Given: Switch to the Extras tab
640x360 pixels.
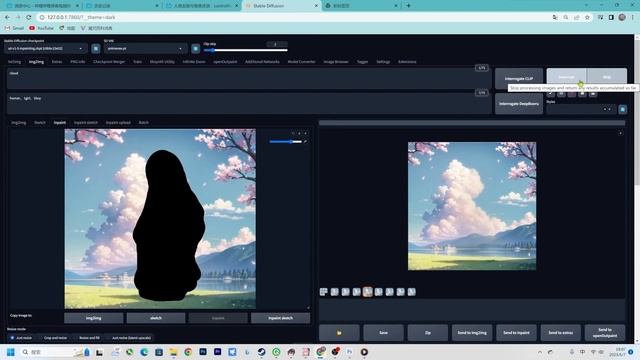Looking at the screenshot, I should click(57, 62).
